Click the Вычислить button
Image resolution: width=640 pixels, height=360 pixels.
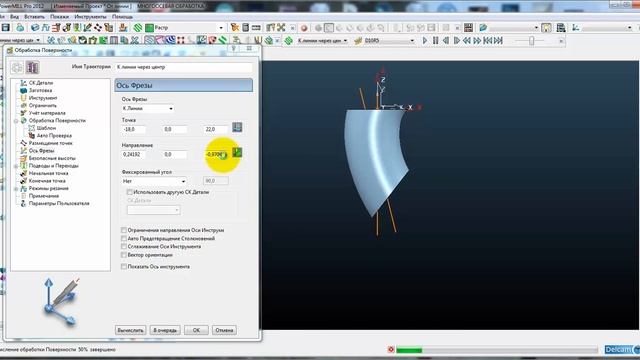(x=130, y=330)
